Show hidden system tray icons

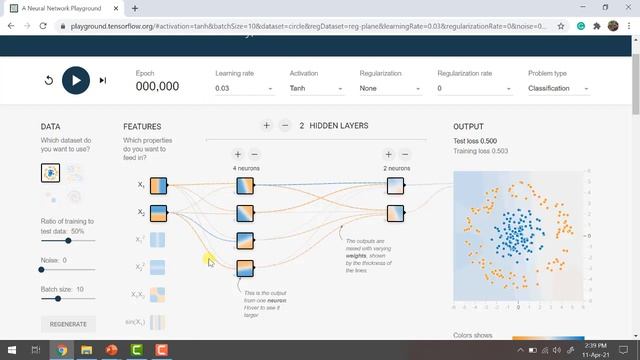pyautogui.click(x=520, y=350)
